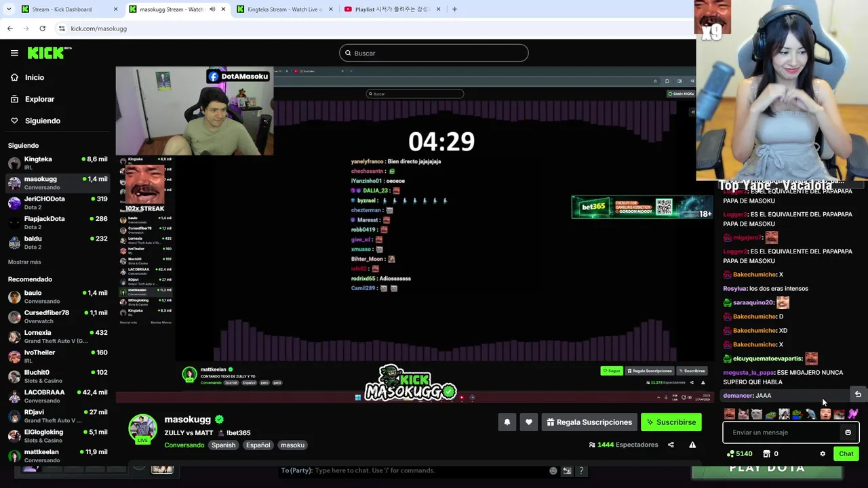Viewport: 868px width, 488px height.
Task: Click the green Suscribirse button
Action: [671, 422]
